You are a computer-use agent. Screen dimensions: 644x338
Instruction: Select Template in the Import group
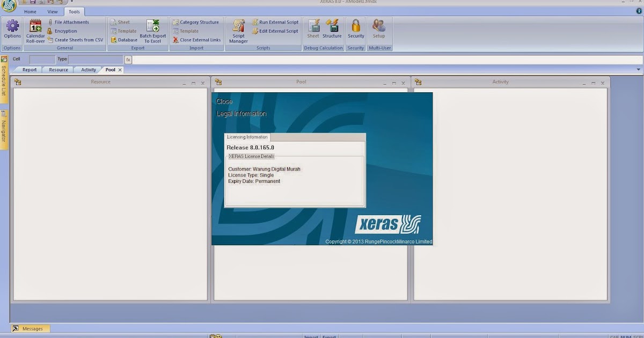[186, 31]
